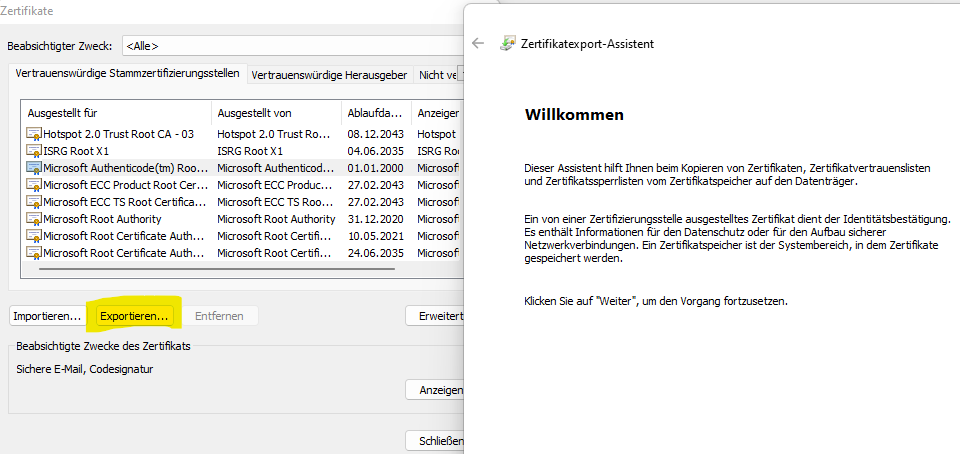
Task: Click the Microsoft ECC Product Root certificate icon
Action: (34, 185)
